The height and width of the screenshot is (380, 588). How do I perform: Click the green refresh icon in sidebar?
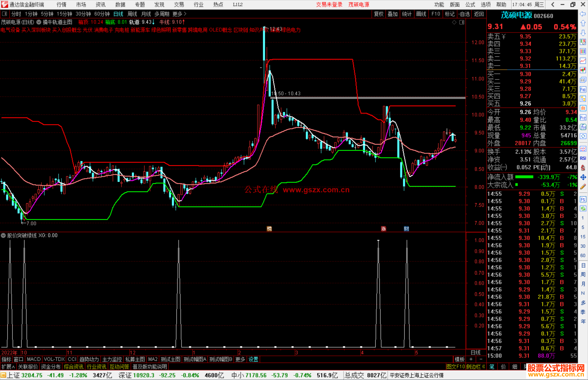(583, 209)
